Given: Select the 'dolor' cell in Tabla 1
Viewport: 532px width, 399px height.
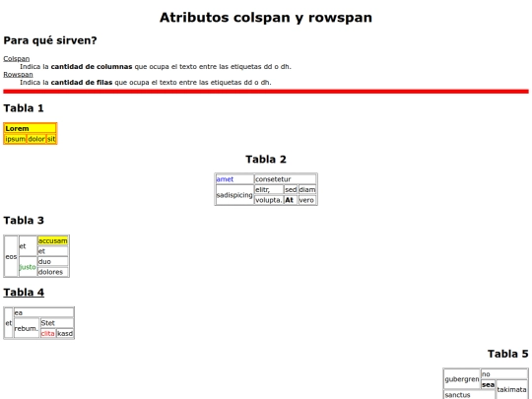Looking at the screenshot, I should pos(36,139).
